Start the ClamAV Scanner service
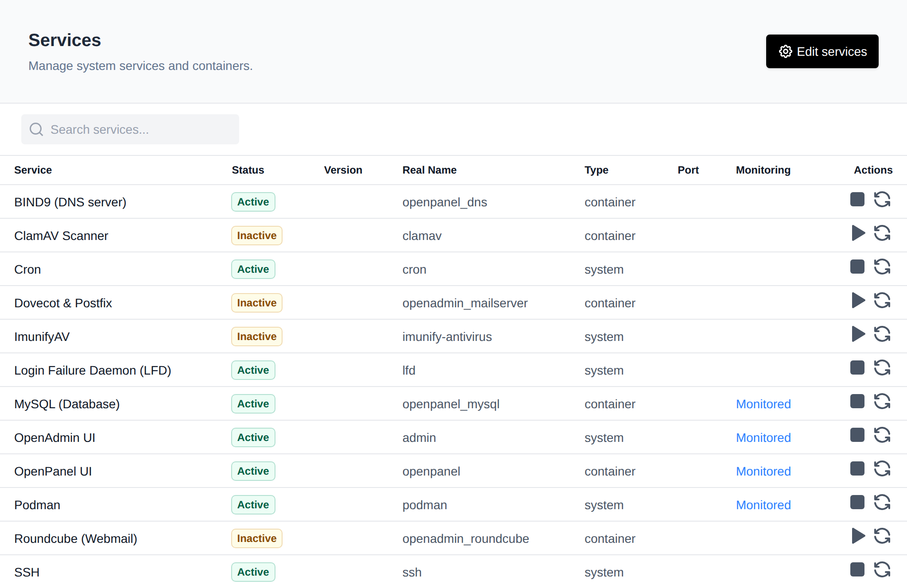 858,233
